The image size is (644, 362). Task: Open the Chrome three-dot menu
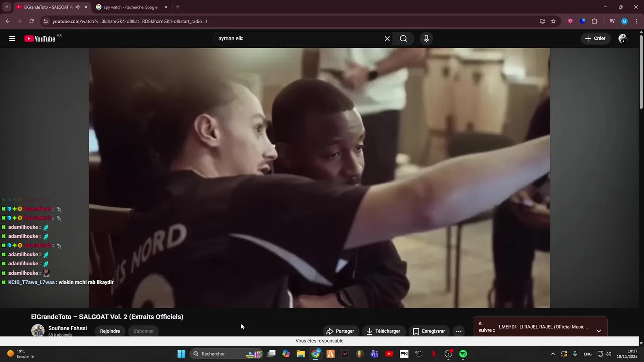point(636,21)
